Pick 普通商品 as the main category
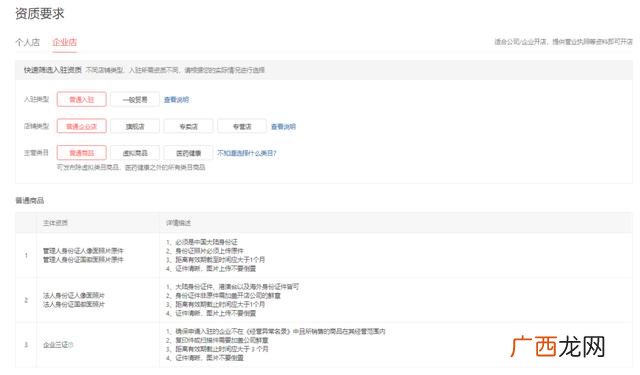The image size is (640, 375). pyautogui.click(x=82, y=153)
